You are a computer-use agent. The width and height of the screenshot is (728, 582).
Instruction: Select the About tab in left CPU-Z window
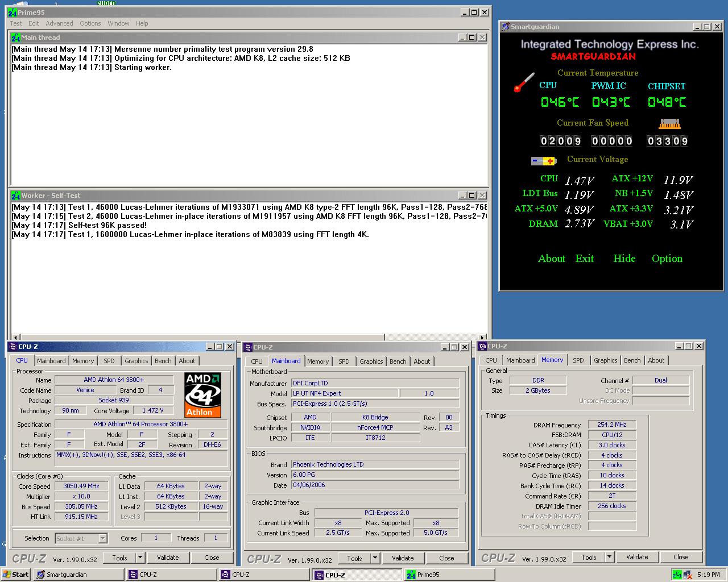tap(187, 361)
